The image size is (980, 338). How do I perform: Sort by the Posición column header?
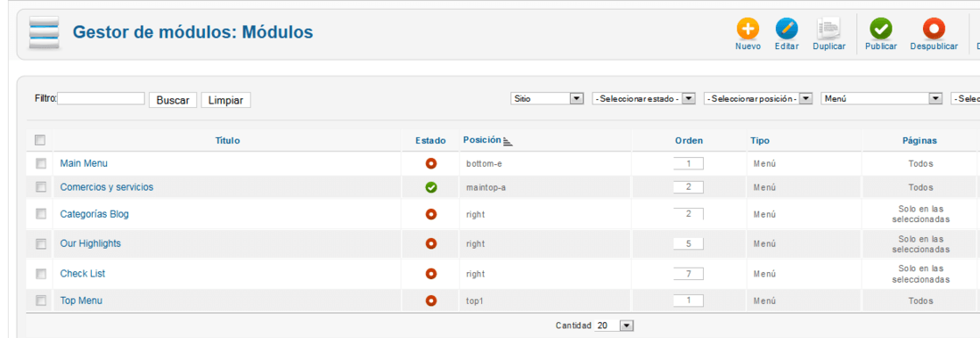[x=482, y=140]
